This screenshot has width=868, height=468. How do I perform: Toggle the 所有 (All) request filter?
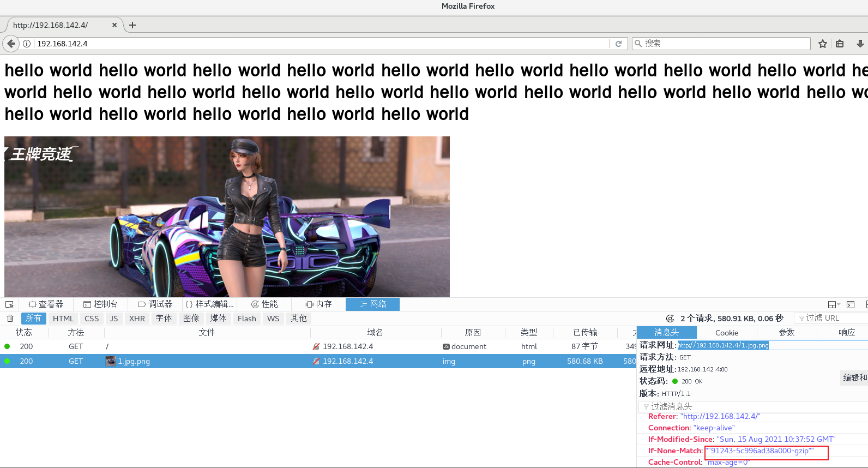coord(33,319)
